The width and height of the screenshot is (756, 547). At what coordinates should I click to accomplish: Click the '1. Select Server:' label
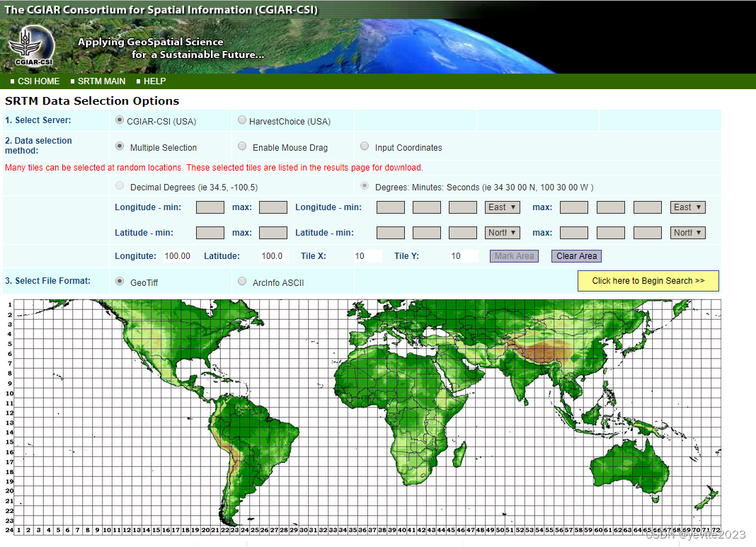click(x=38, y=120)
